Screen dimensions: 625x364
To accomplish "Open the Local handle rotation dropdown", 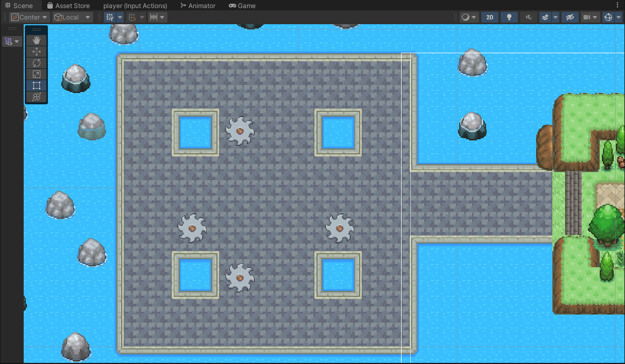I will pos(73,17).
